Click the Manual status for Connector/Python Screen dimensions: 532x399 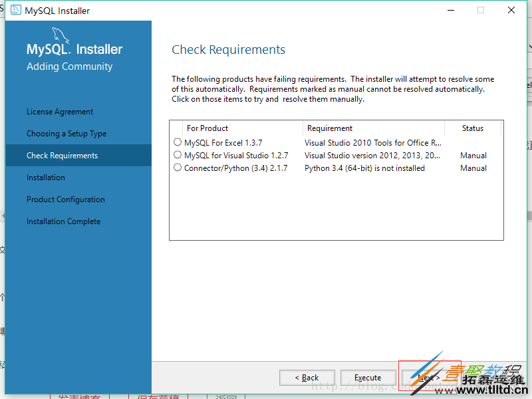(473, 168)
